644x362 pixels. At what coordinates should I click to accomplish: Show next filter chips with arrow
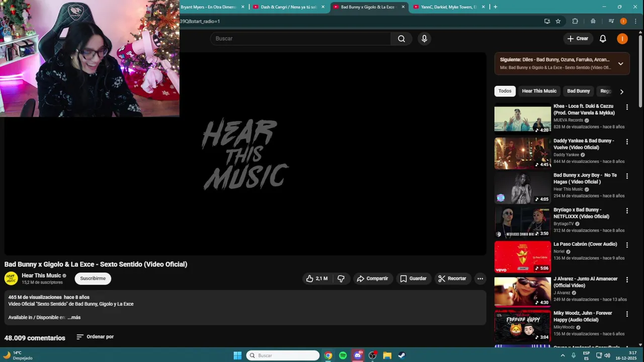(x=621, y=92)
